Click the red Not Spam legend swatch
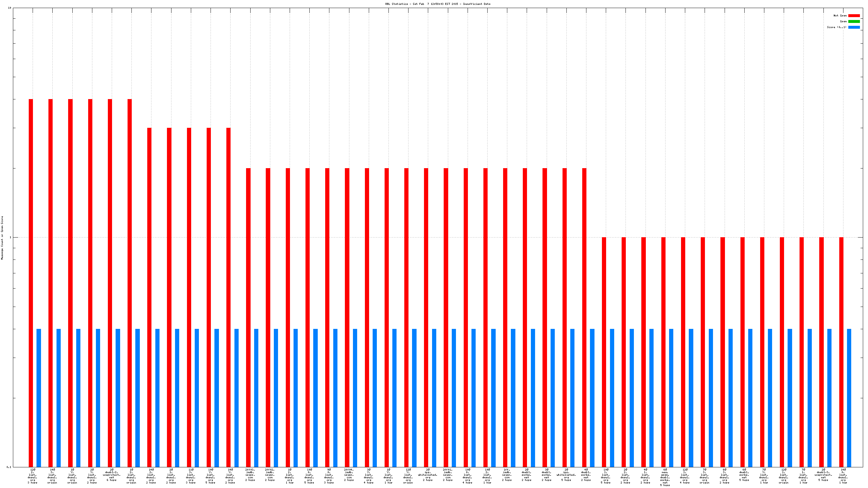Screen dimensions: 868x488 coord(853,15)
